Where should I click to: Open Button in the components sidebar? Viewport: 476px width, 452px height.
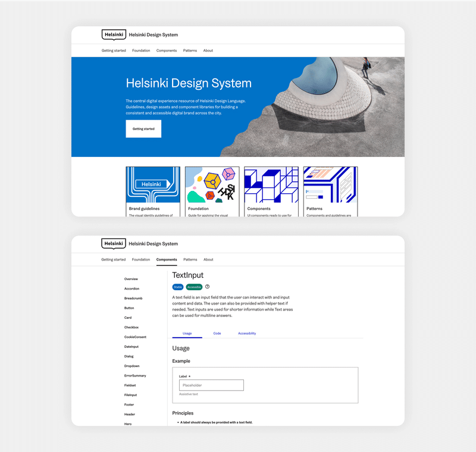point(129,308)
